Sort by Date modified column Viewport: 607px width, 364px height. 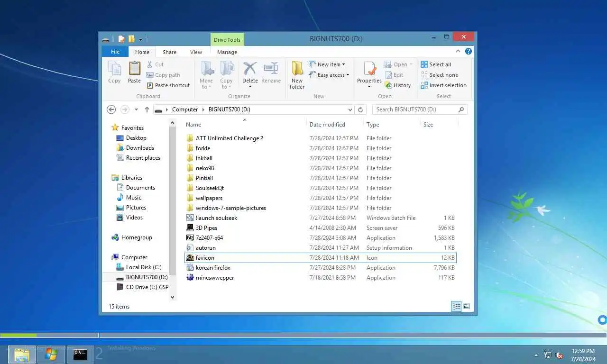pyautogui.click(x=335, y=125)
